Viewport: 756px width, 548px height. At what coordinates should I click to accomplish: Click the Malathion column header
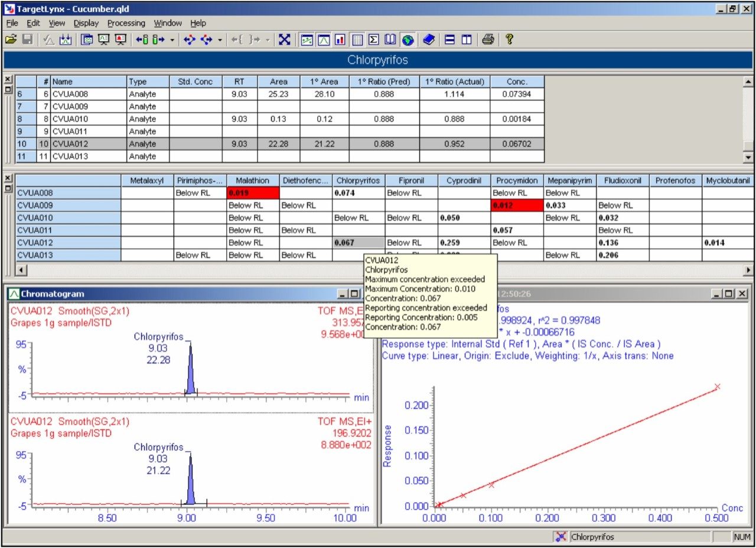(252, 181)
